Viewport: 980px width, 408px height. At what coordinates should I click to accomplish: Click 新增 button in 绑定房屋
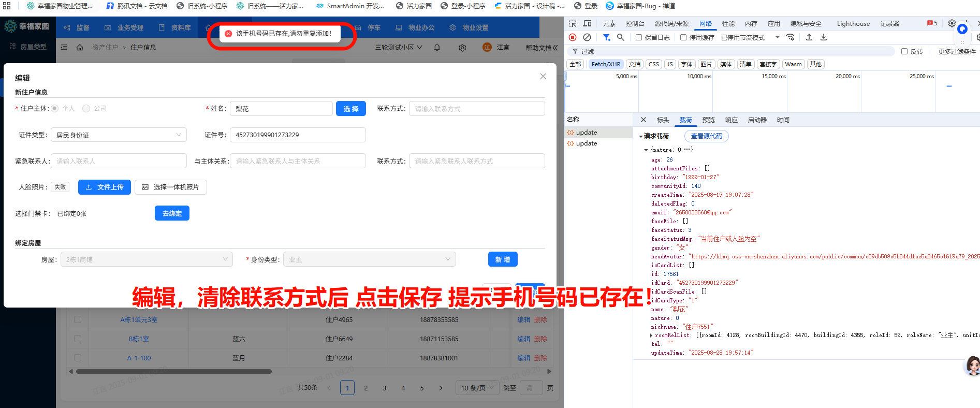click(x=503, y=259)
